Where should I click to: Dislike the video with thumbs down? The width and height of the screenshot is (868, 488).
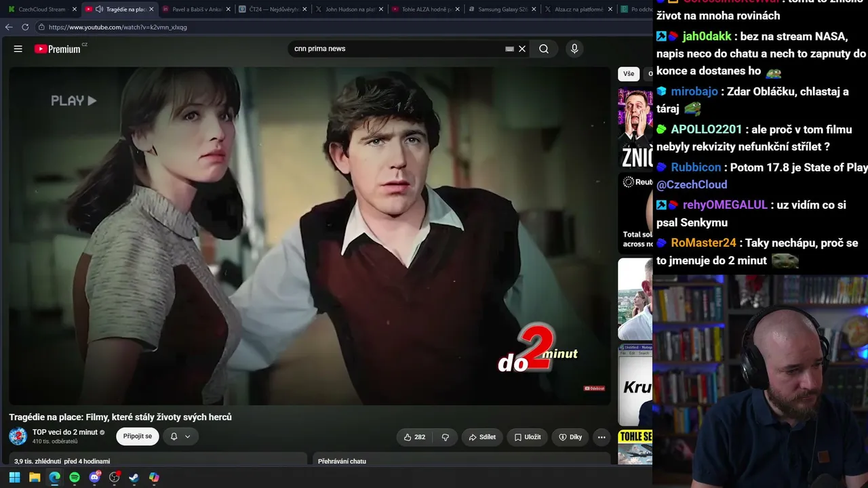pyautogui.click(x=446, y=437)
